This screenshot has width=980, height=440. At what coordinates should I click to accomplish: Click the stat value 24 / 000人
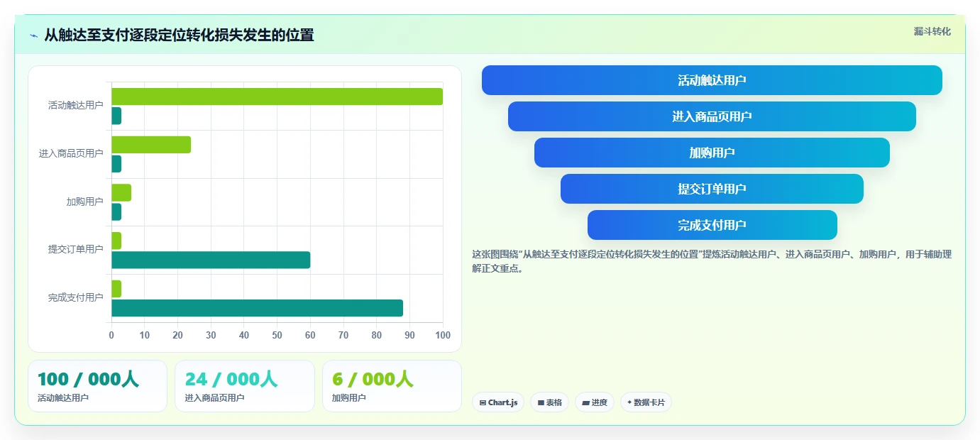pyautogui.click(x=231, y=380)
